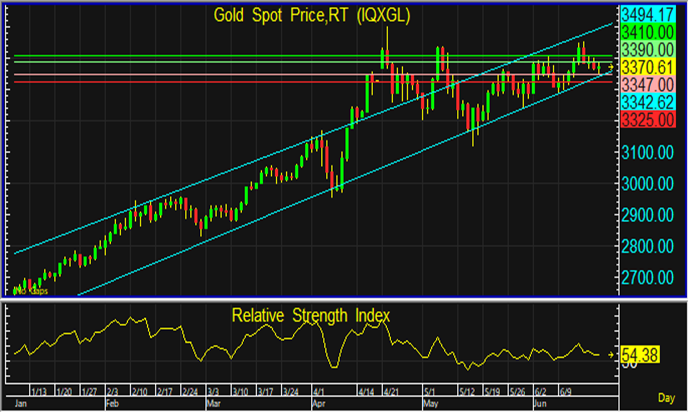Viewport: 689px width, 413px height.
Task: Click the light green 3390.00 price label
Action: [648, 50]
